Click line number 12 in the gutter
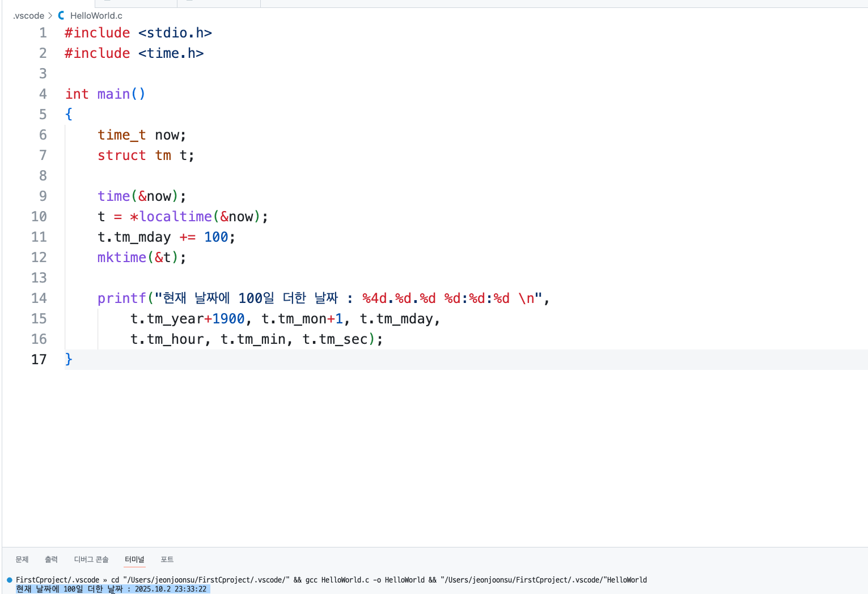The width and height of the screenshot is (868, 594). [x=39, y=258]
